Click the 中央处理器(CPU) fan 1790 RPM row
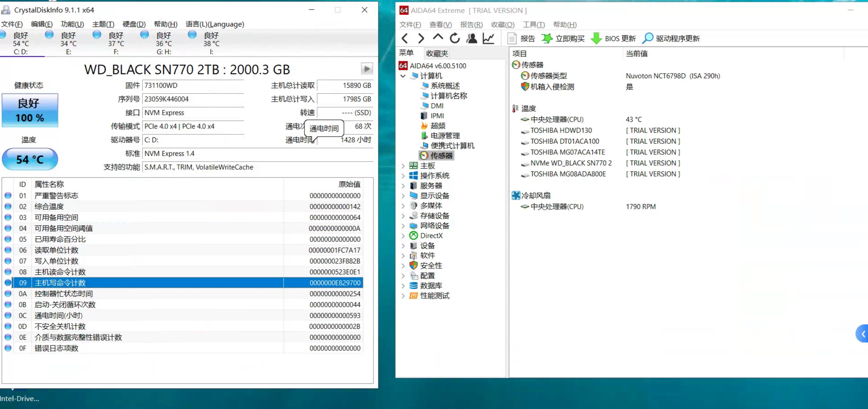 coord(588,207)
